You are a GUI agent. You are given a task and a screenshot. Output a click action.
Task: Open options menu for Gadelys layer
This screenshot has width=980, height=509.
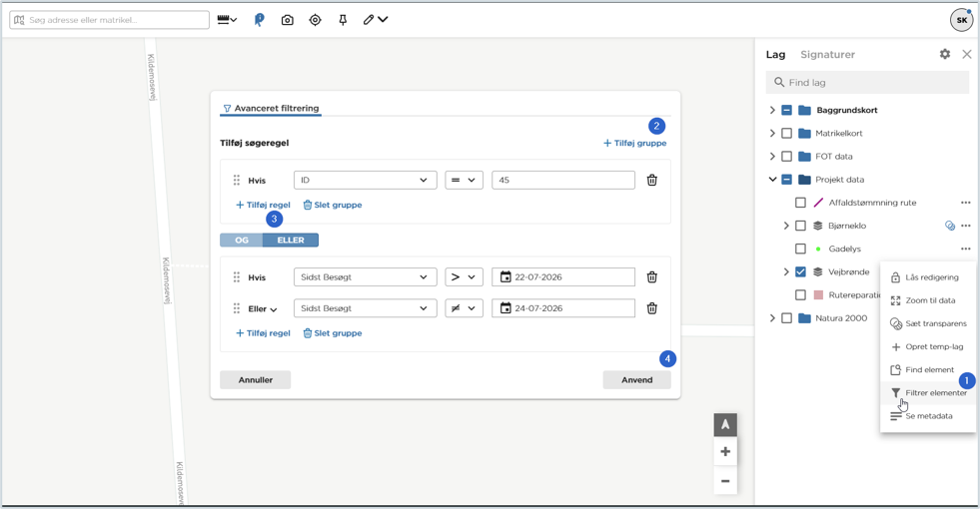966,249
